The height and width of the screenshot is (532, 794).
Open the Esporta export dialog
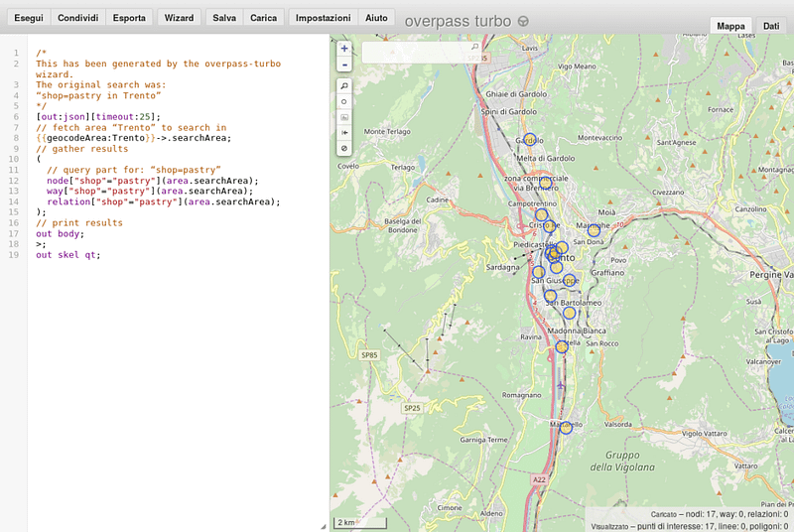click(x=129, y=18)
